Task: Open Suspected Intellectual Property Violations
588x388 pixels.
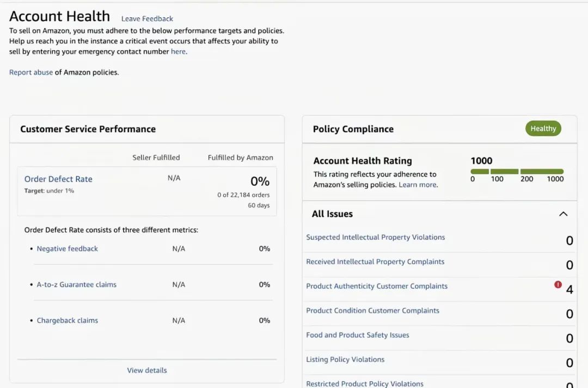Action: pyautogui.click(x=375, y=237)
